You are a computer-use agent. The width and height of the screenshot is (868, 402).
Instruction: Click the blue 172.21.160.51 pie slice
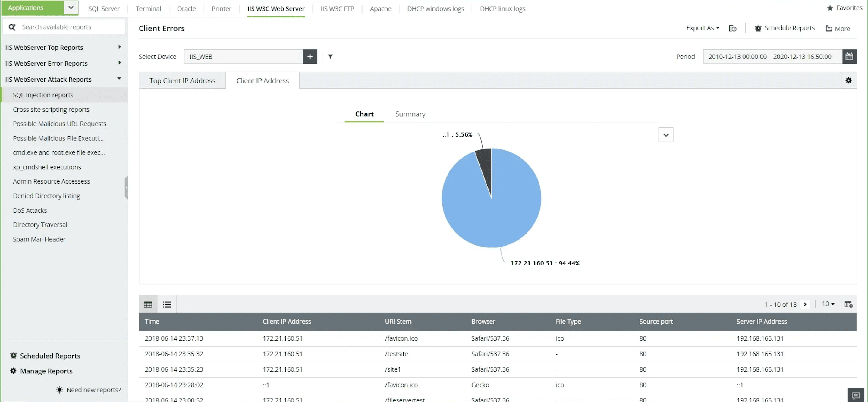click(x=499, y=209)
